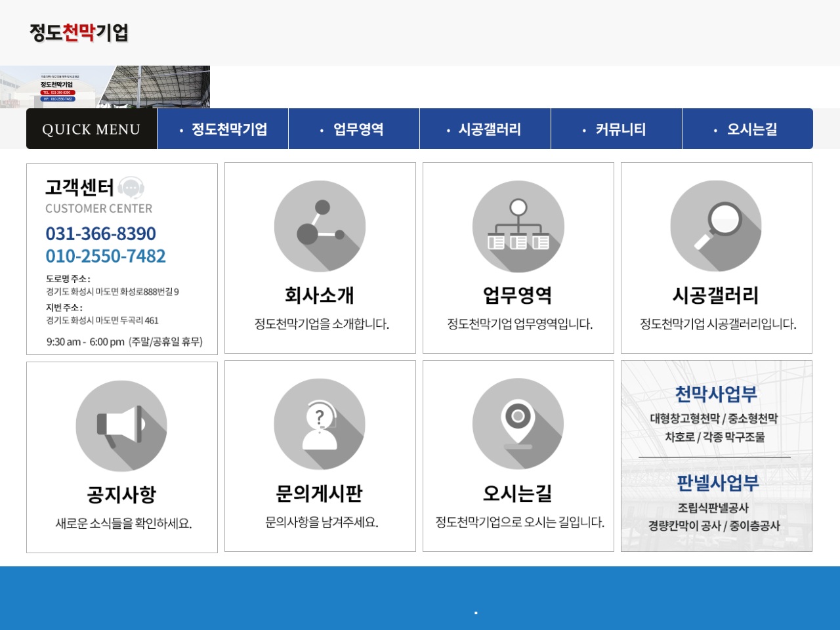The image size is (840, 630).
Task: Click the 천막사업부 banner heading
Action: [716, 394]
